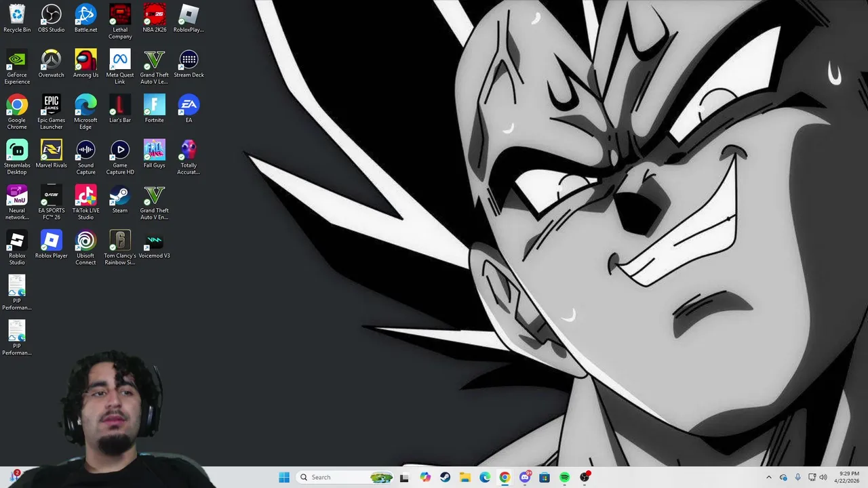Click the Steam desktop icon
Image resolution: width=868 pixels, height=488 pixels.
tap(120, 199)
